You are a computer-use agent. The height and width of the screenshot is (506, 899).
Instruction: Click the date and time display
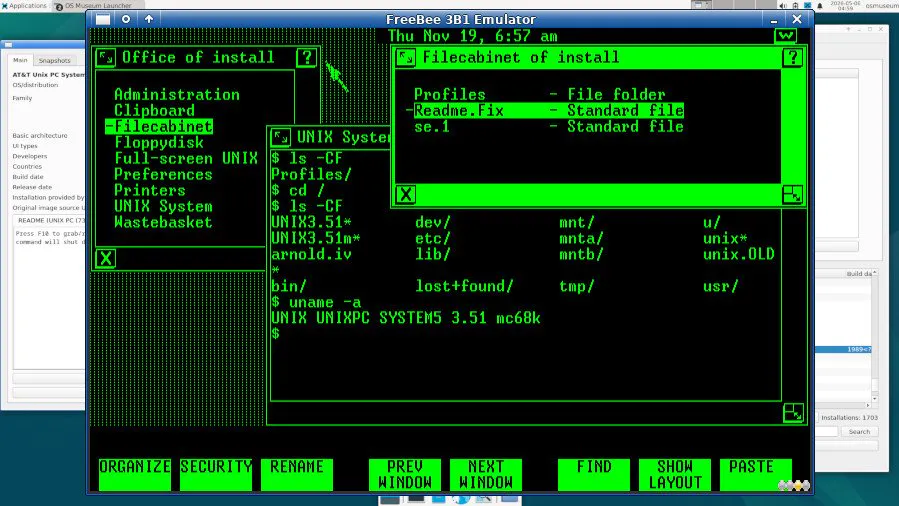(x=473, y=36)
